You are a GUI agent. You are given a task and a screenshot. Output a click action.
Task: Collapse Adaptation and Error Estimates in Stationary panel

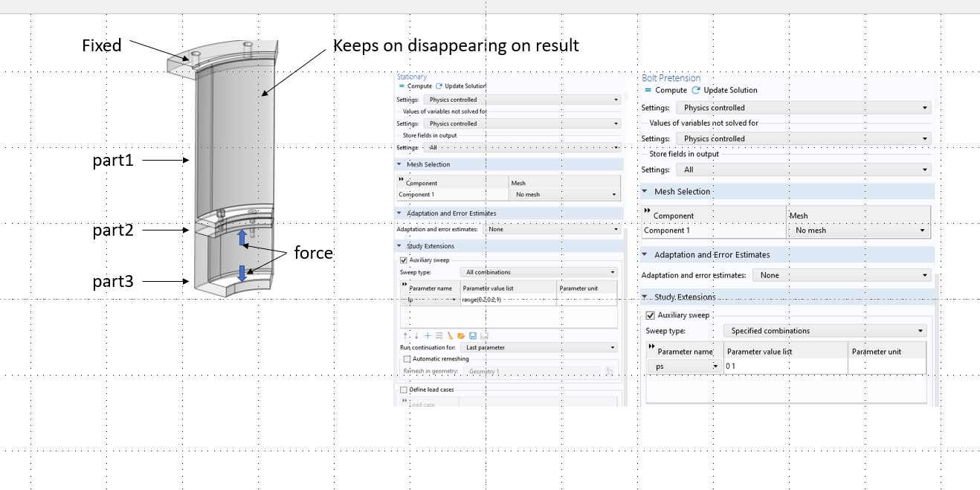[x=399, y=213]
